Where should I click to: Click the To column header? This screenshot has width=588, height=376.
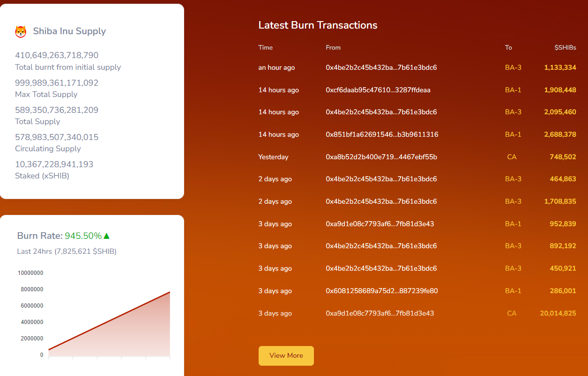tap(508, 47)
